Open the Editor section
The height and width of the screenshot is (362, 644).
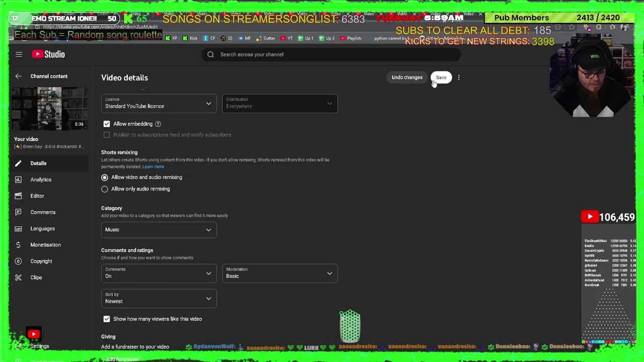pyautogui.click(x=37, y=196)
